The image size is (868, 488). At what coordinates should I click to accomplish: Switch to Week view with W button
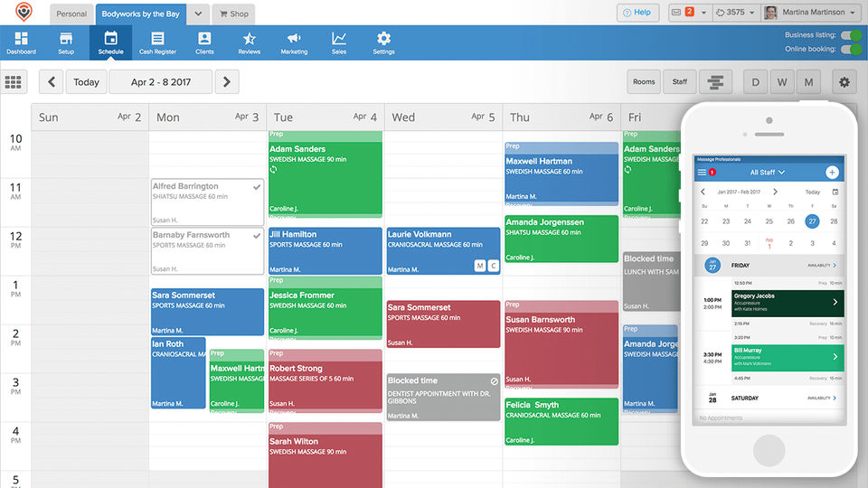pyautogui.click(x=781, y=82)
